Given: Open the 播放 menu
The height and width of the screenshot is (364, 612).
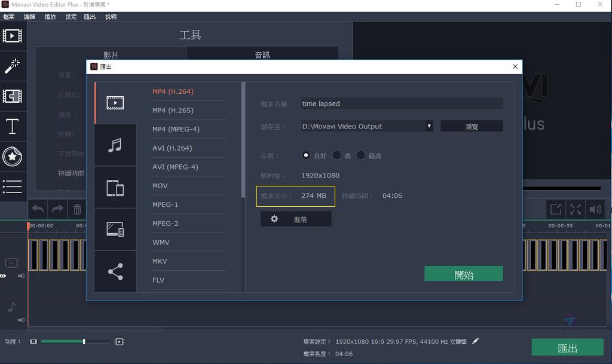Looking at the screenshot, I should pos(50,17).
